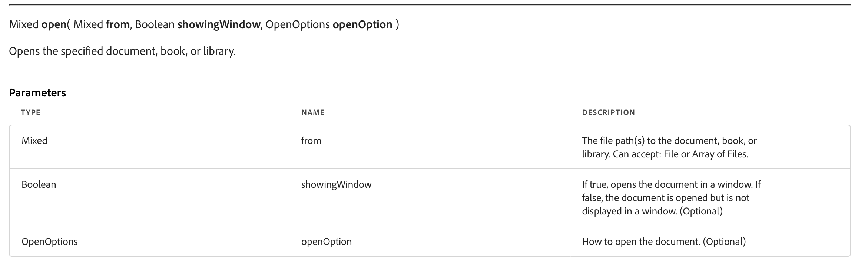Click the NAME column header
The width and height of the screenshot is (868, 259).
coord(313,112)
